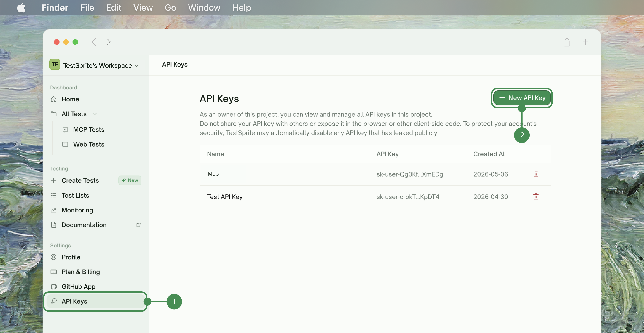Open the Help menu

[x=242, y=7]
